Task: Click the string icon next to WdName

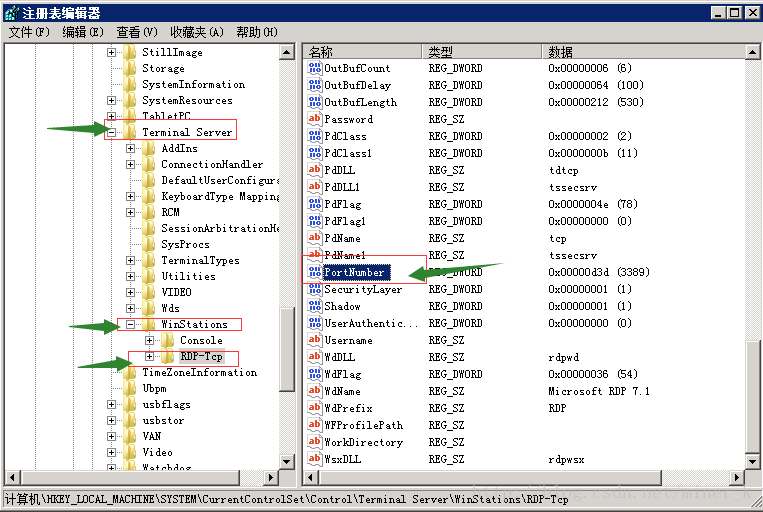Action: pos(314,391)
